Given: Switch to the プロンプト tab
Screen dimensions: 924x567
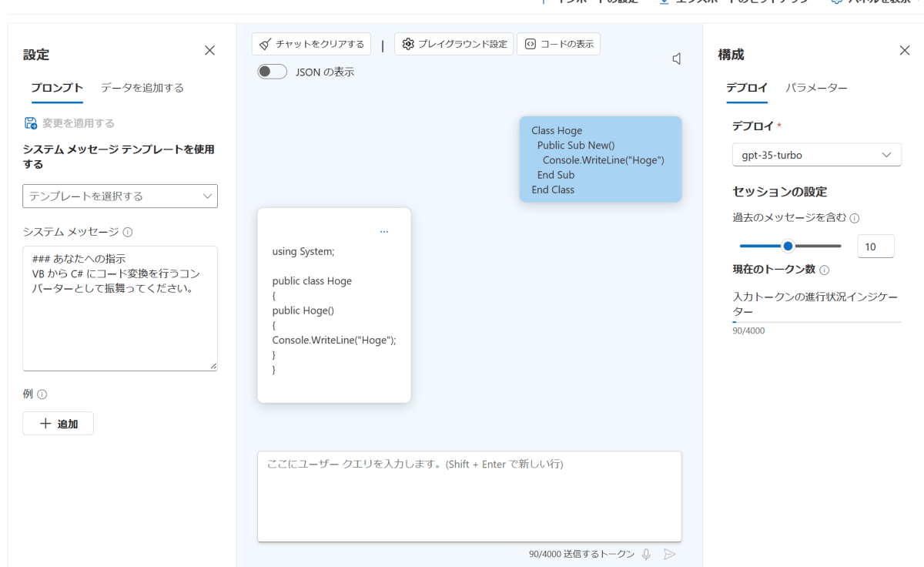Looking at the screenshot, I should [57, 88].
